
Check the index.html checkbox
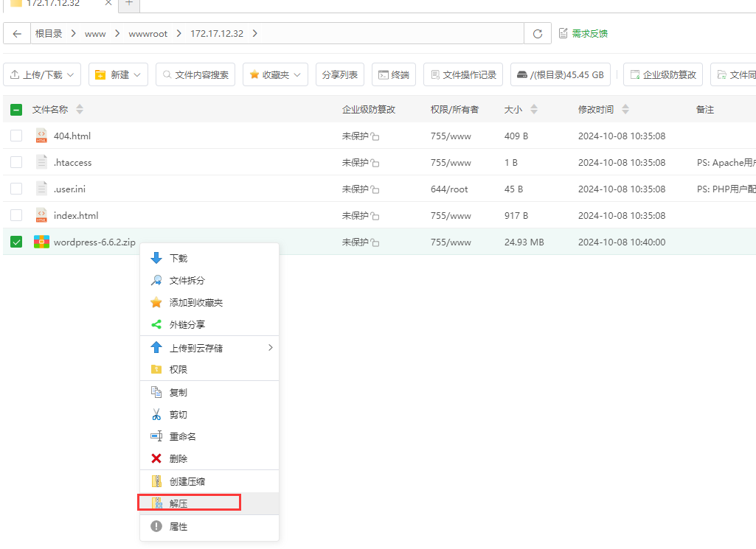[x=16, y=215]
